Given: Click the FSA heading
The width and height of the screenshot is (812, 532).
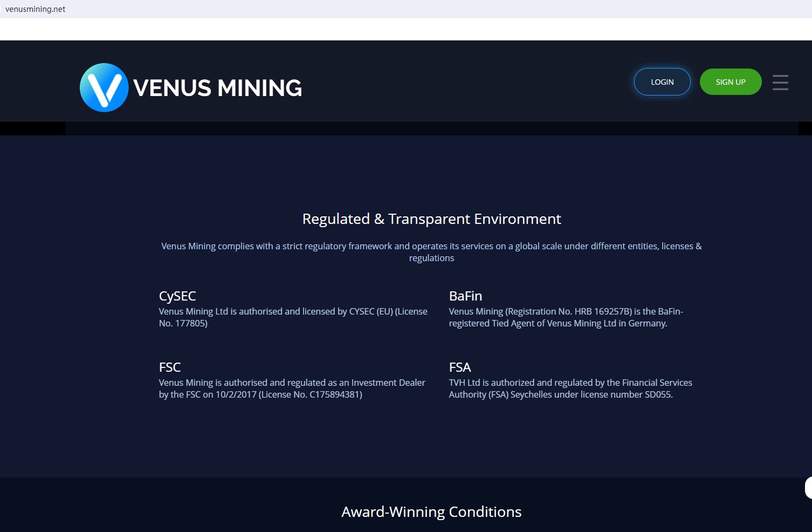Looking at the screenshot, I should point(460,367).
